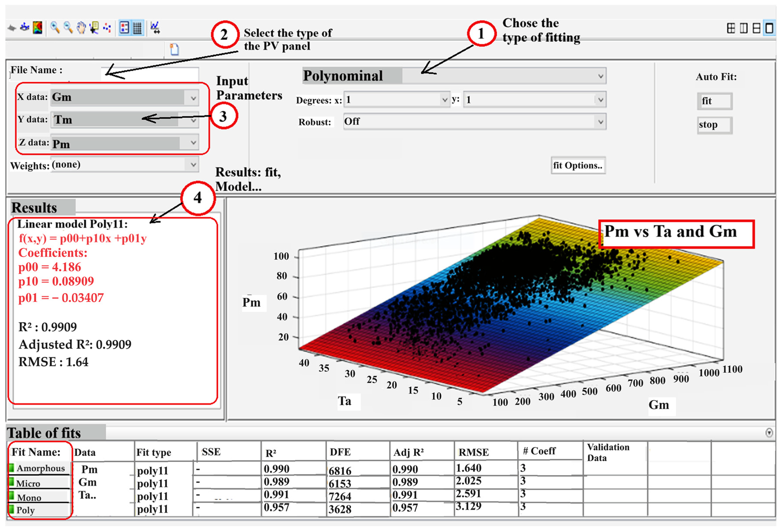The width and height of the screenshot is (783, 532).
Task: Select the Zoom Out magnifier tool
Action: coord(68,28)
